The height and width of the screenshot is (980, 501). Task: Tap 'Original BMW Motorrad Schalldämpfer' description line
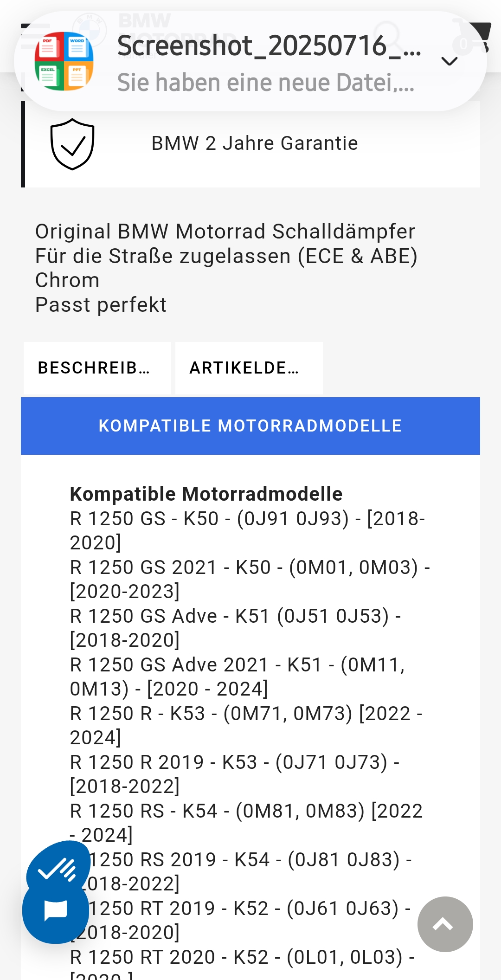pos(225,231)
